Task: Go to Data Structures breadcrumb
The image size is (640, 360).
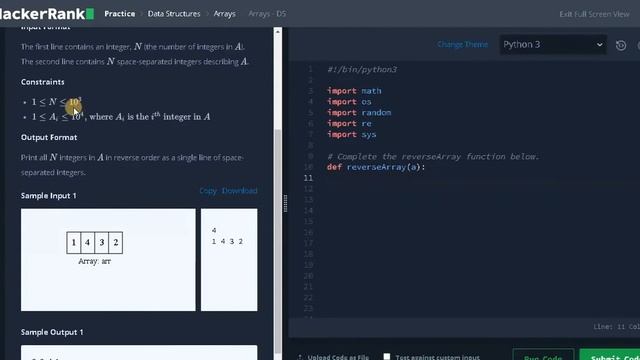Action: click(174, 13)
